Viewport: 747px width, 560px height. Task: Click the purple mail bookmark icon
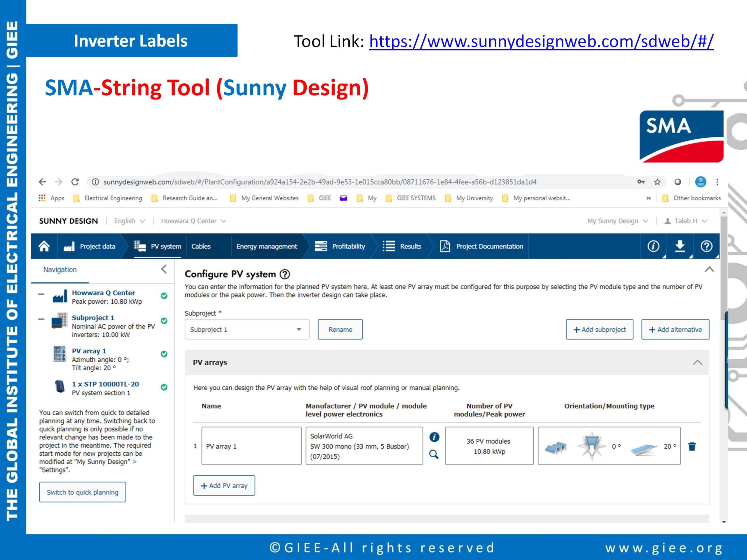pos(343,198)
